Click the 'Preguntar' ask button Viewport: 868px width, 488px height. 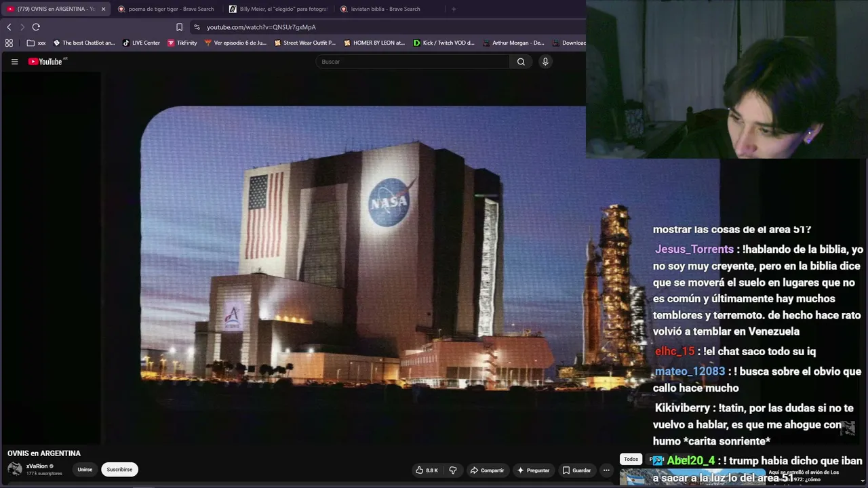[533, 470]
